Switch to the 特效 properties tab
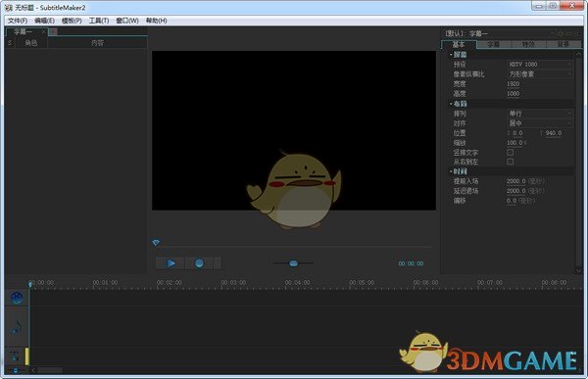588x379 pixels. [x=528, y=44]
